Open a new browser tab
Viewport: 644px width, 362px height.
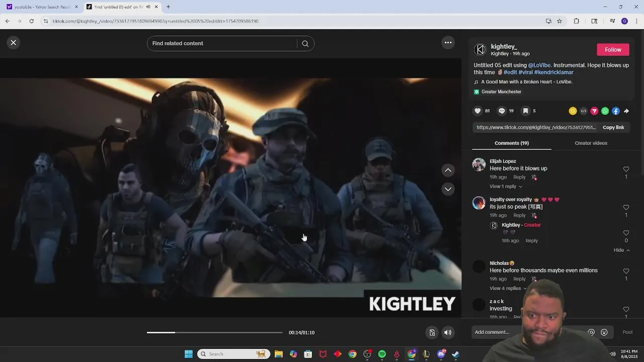point(168,7)
